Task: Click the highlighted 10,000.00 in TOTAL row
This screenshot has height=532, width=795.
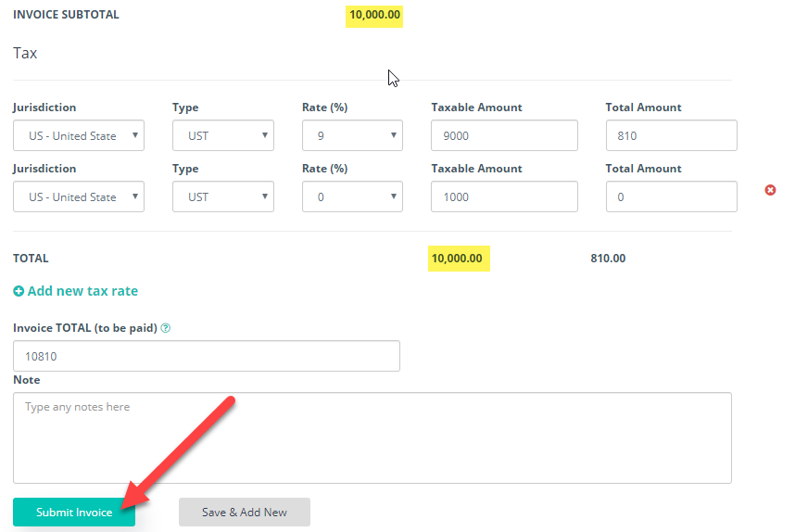Action: (459, 259)
